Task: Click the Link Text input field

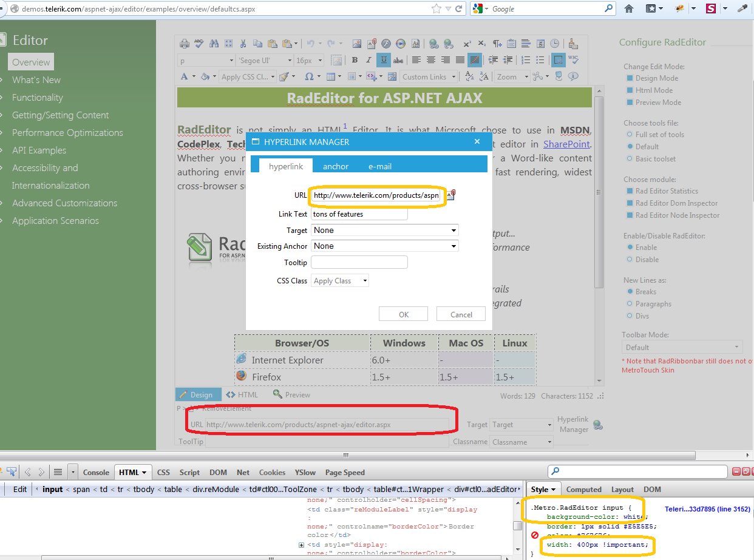Action: (x=359, y=214)
